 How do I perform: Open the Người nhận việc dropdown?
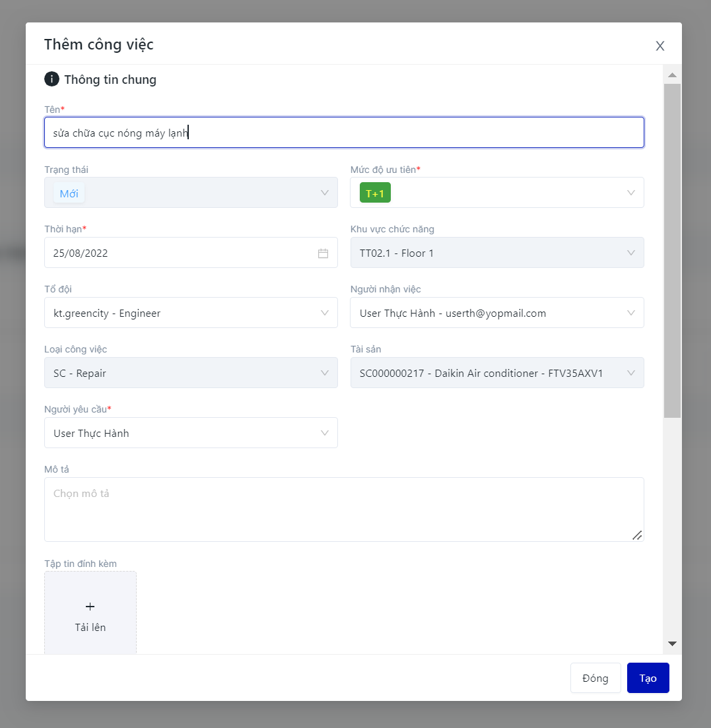(630, 313)
